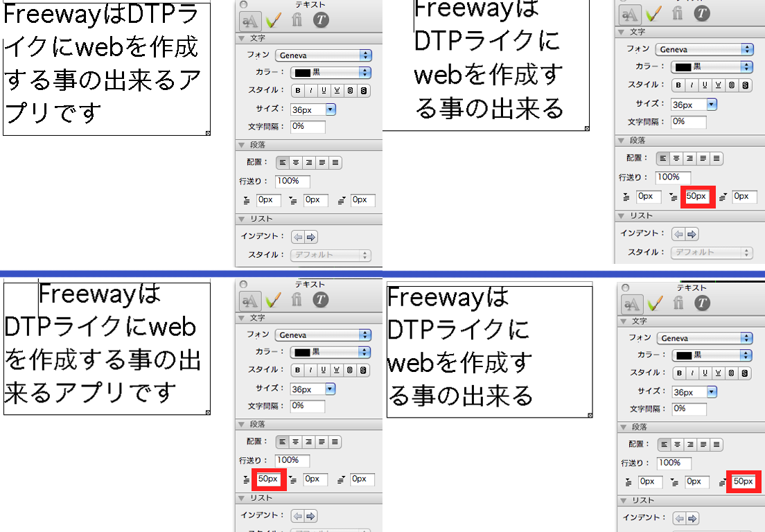Collapse 文字 section in upper-left panel
765x532 pixels.
click(x=242, y=39)
